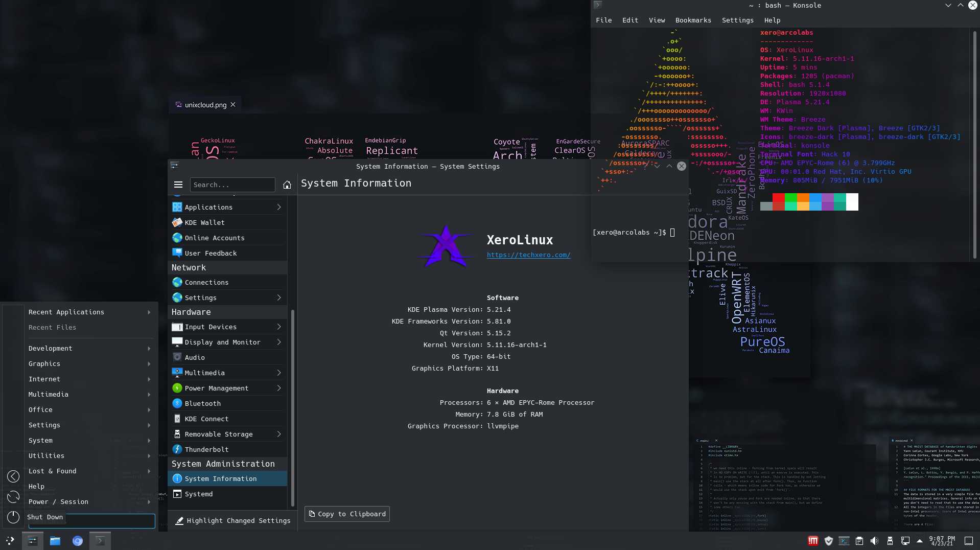980x550 pixels.
Task: Expand the Applications category chevron
Action: (x=279, y=207)
